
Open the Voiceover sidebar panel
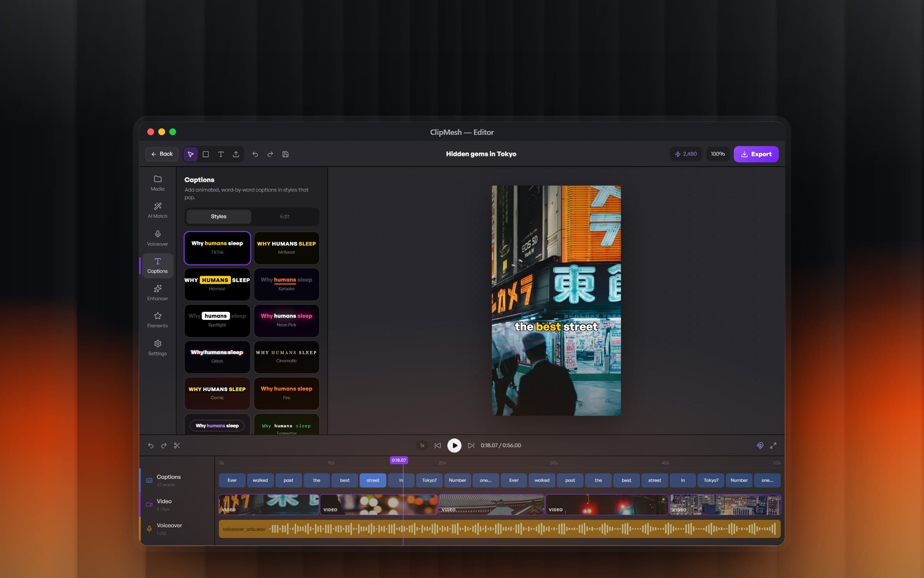pos(157,238)
